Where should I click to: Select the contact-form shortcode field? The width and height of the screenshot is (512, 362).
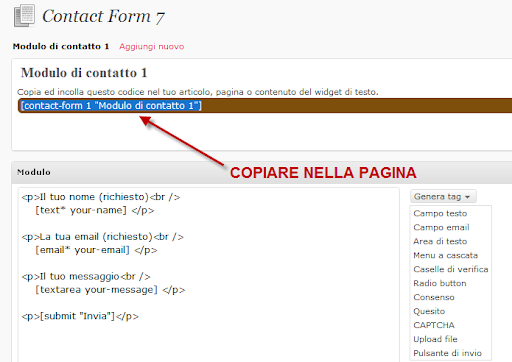[265, 106]
